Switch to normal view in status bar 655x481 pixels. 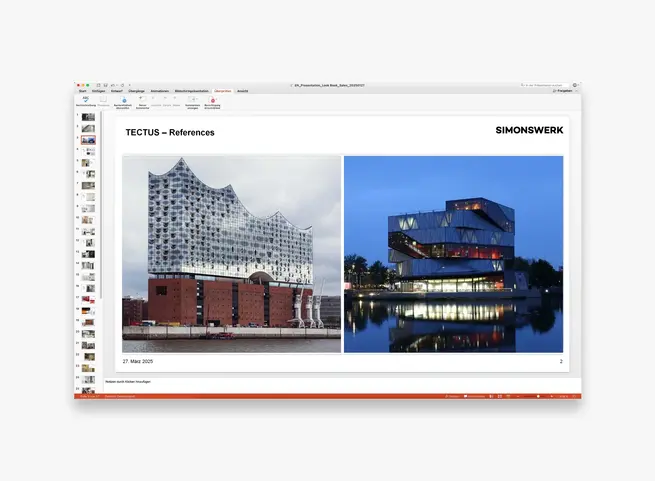click(491, 396)
